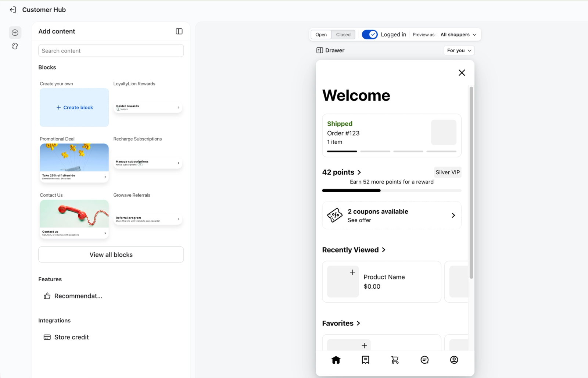Open the account profile icon in bottom nav
This screenshot has width=588, height=378.
click(454, 360)
